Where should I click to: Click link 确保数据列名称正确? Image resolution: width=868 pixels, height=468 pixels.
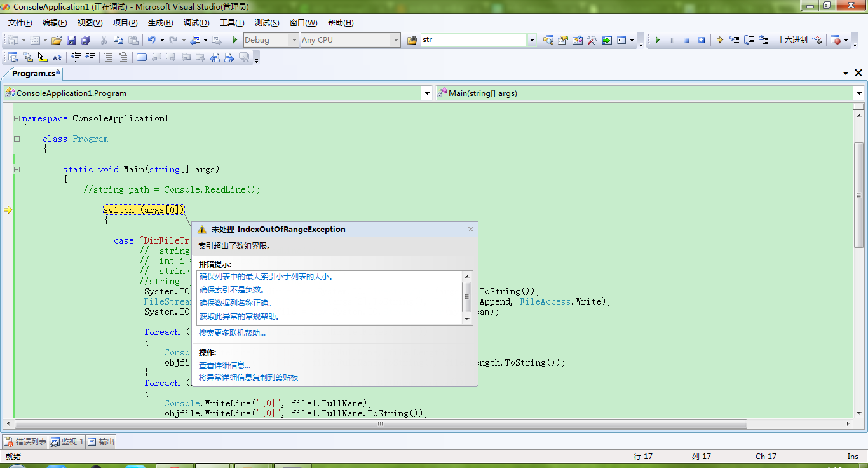click(236, 303)
